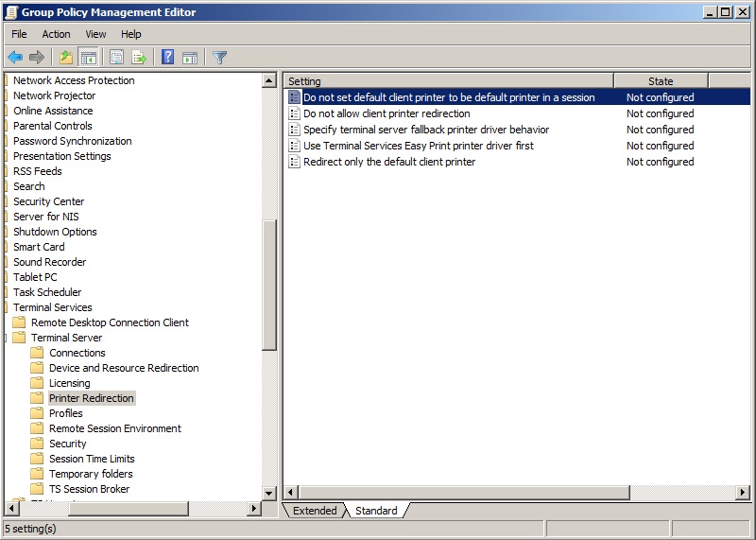This screenshot has width=756, height=540.
Task: Select Smart Card in the tree
Action: tap(39, 247)
